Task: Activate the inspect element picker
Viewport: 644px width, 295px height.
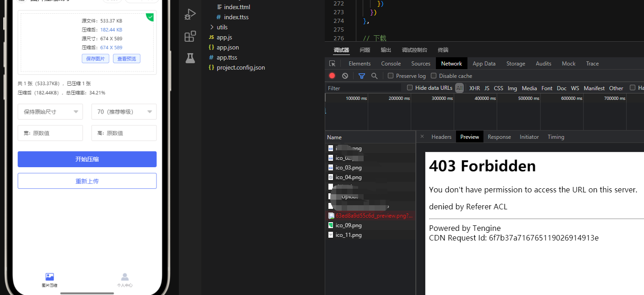Action: coord(333,64)
